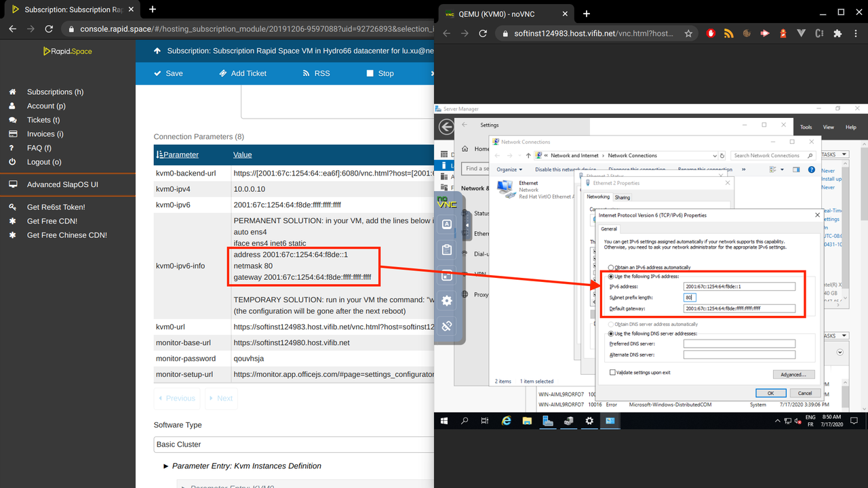Open Settings gear on VM taskbar
The height and width of the screenshot is (488, 868).
(x=589, y=421)
